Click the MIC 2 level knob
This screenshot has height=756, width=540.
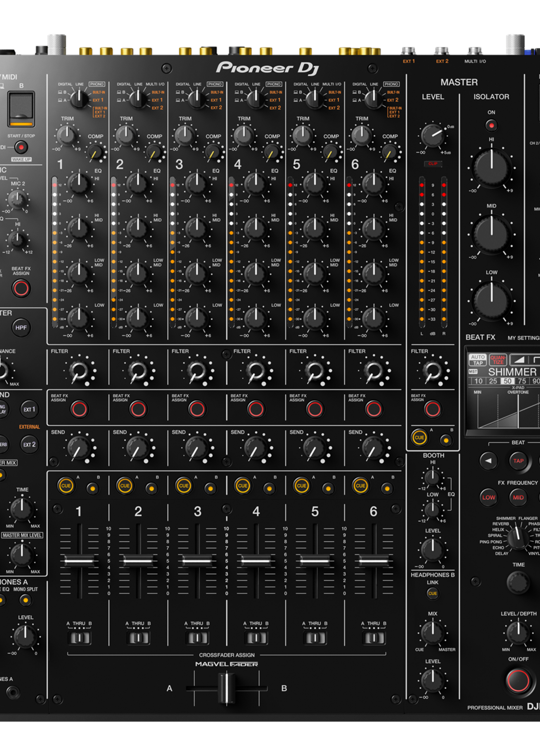pyautogui.click(x=17, y=199)
